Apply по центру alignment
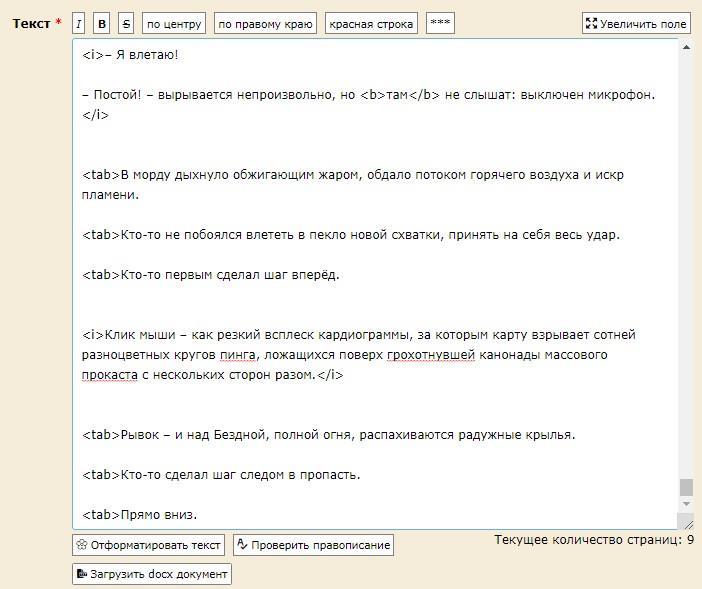702x589 pixels. point(174,23)
